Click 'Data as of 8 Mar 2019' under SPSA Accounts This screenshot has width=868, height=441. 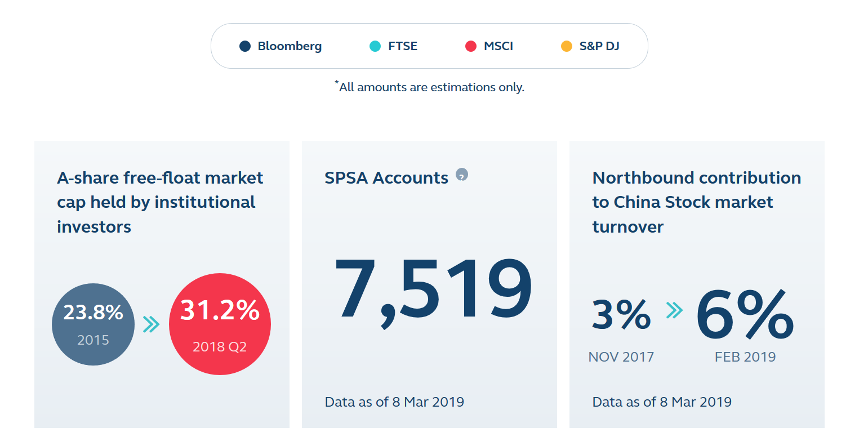click(394, 402)
